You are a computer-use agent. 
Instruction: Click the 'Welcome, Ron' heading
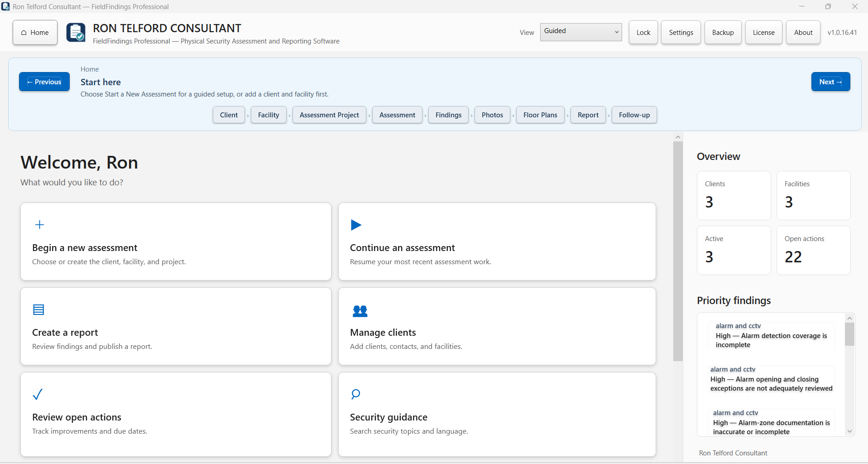point(79,163)
